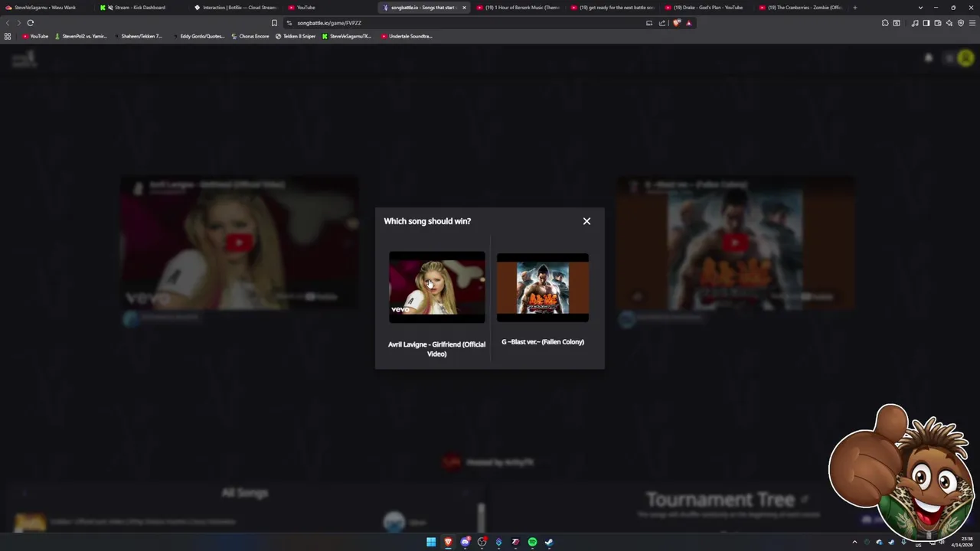Open Brave main menu hamburger icon

click(x=972, y=23)
